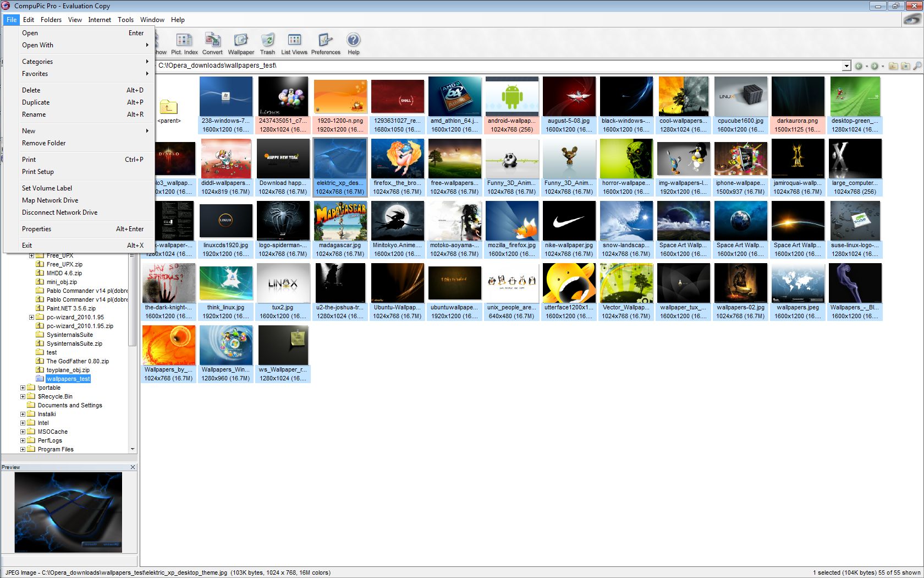The height and width of the screenshot is (578, 924).
Task: Open forward-history dropdown next to forward arrow
Action: (x=883, y=67)
